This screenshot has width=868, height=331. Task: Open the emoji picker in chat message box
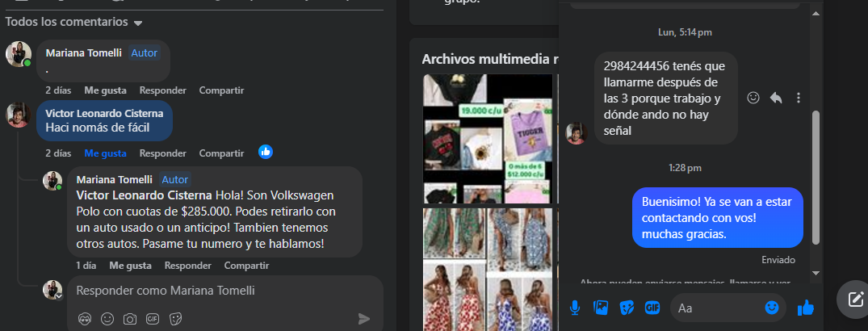click(772, 308)
